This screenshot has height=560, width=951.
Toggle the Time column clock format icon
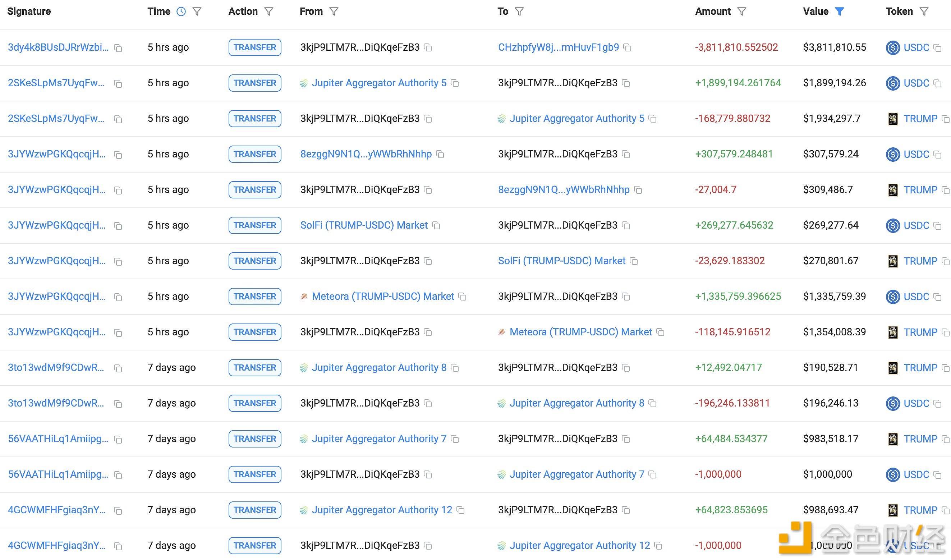pos(181,11)
